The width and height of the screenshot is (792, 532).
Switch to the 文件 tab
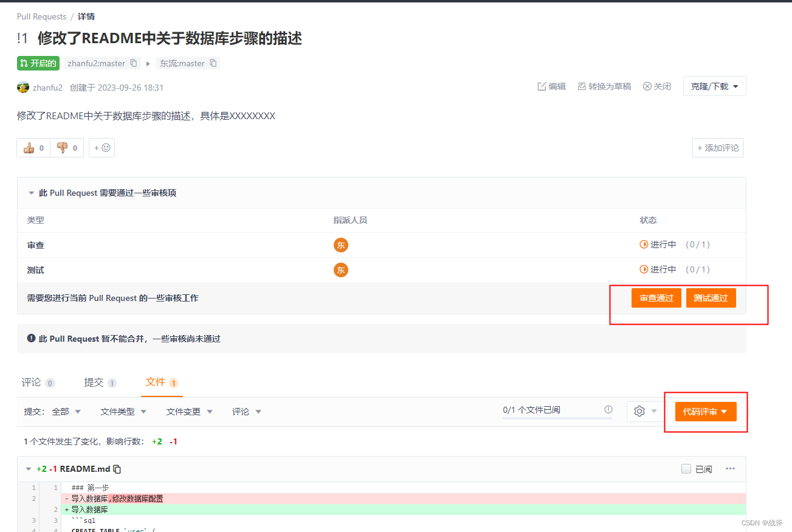(162, 382)
